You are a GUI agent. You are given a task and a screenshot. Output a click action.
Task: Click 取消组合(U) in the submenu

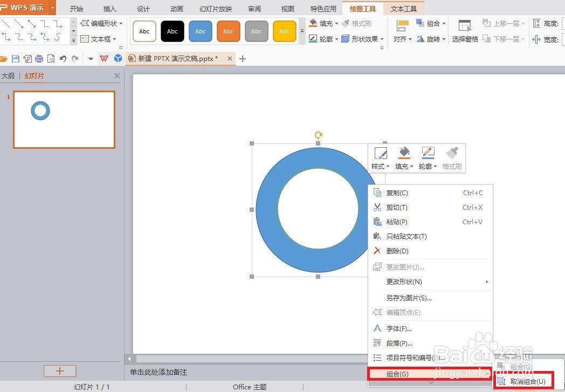[524, 382]
